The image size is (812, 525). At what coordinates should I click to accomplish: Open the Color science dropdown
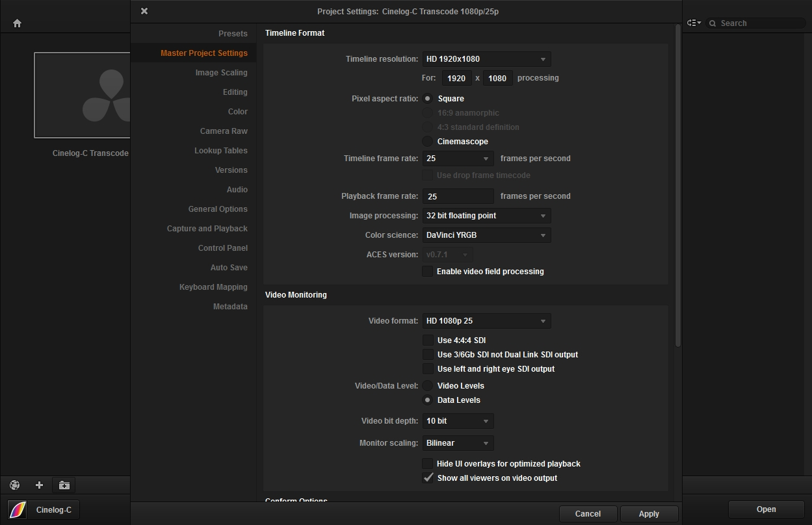(x=486, y=235)
